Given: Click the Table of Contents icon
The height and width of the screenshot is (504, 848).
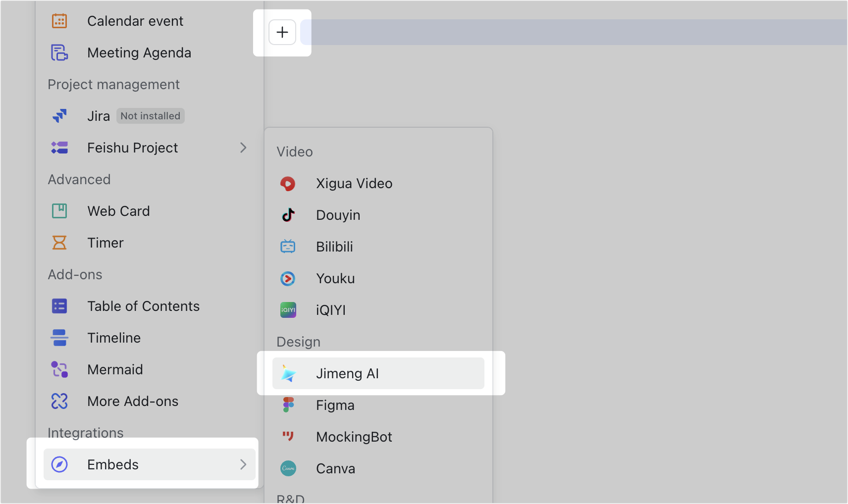Looking at the screenshot, I should [x=59, y=306].
